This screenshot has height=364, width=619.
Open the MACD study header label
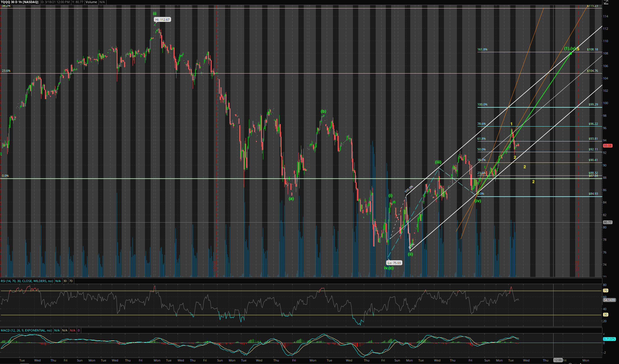pos(26,330)
